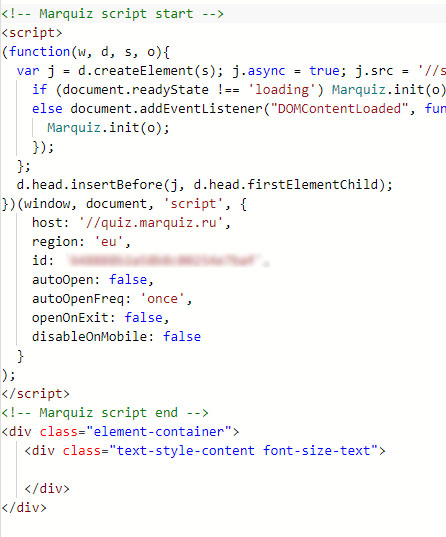Place cursor on opening script tag
Screen dimensions: 446x537
[x=32, y=33]
